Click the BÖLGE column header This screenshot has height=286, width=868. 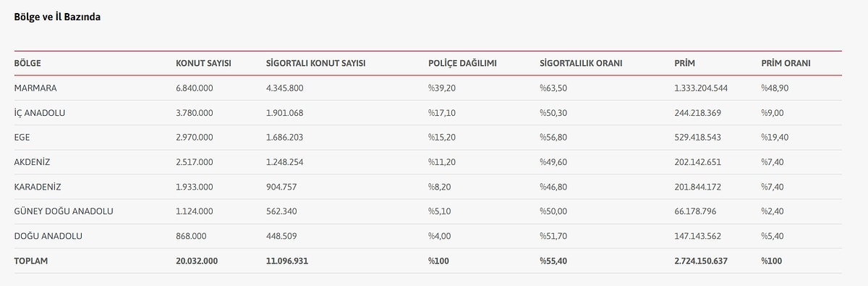[27, 64]
